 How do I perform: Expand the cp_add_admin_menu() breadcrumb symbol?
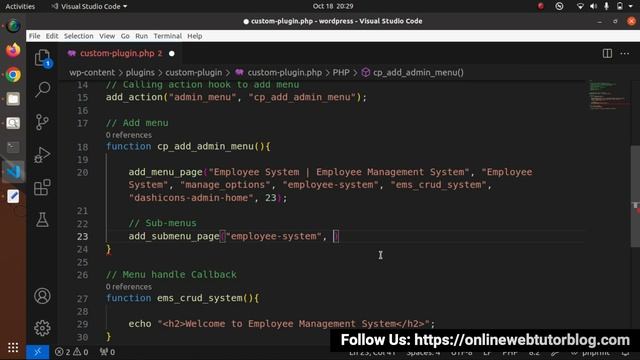[418, 73]
